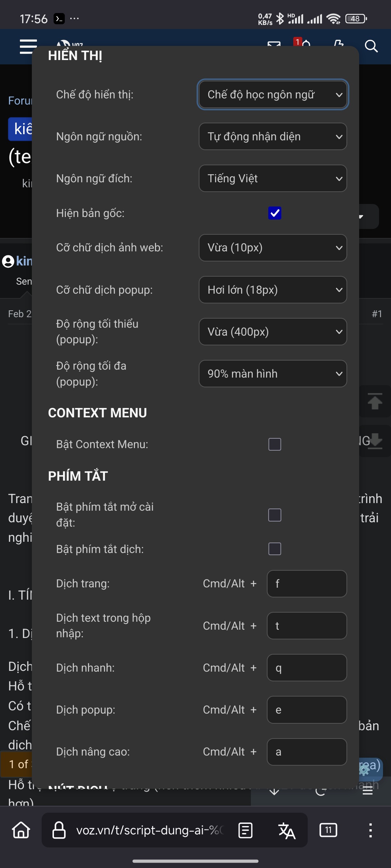This screenshot has height=868, width=391.
Task: Open the Cỡ chữ dịch popup dropdown
Action: pyautogui.click(x=273, y=290)
